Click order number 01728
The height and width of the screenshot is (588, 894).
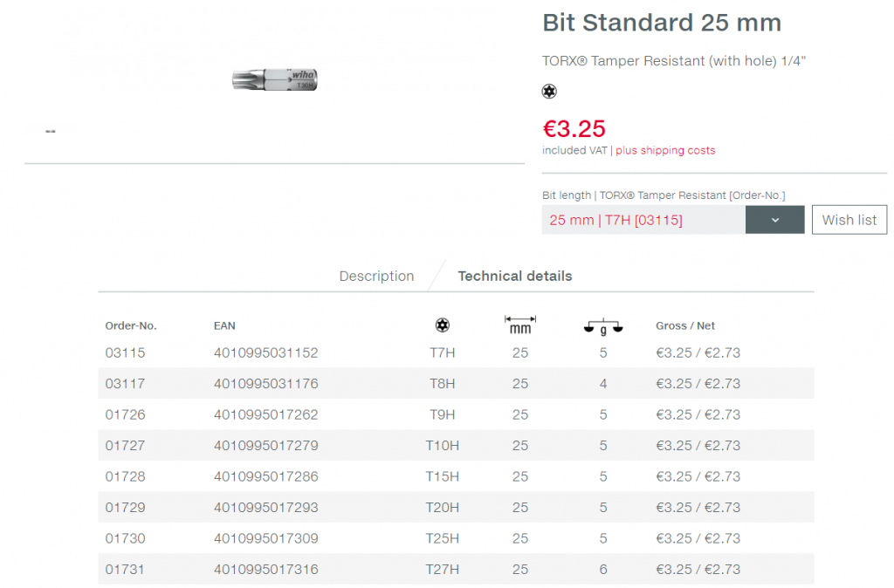(126, 476)
